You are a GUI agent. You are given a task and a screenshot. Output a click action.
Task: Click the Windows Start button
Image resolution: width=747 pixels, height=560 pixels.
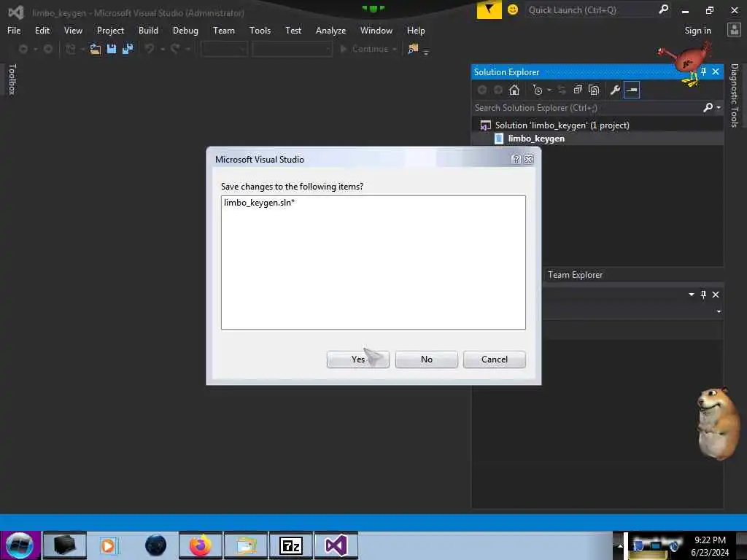(20, 545)
